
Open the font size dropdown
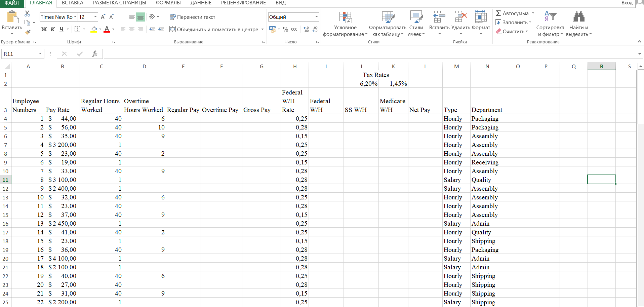coord(95,17)
